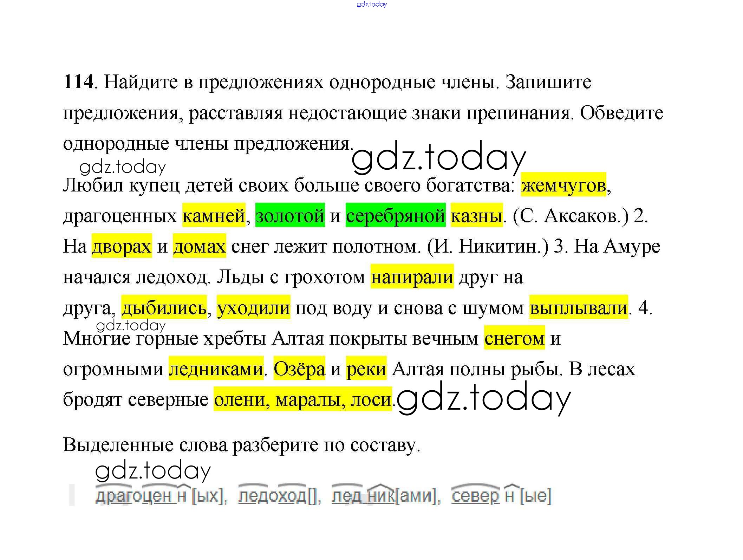The height and width of the screenshot is (560, 743).
Task: Click the highlighted phrase олени, маралы, лоси
Action: coord(302,399)
